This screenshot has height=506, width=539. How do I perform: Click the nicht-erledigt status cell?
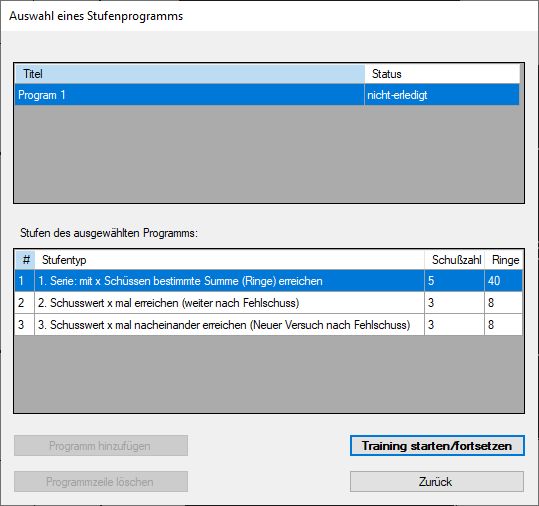[442, 95]
